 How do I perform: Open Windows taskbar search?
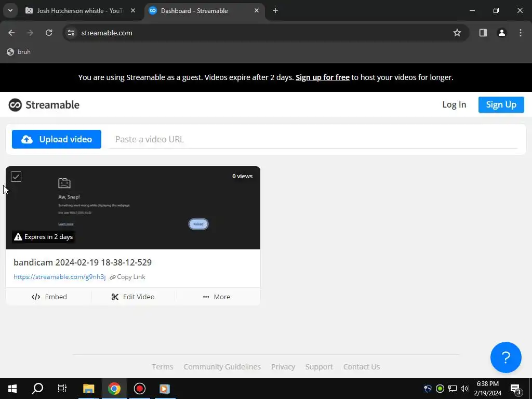click(37, 389)
